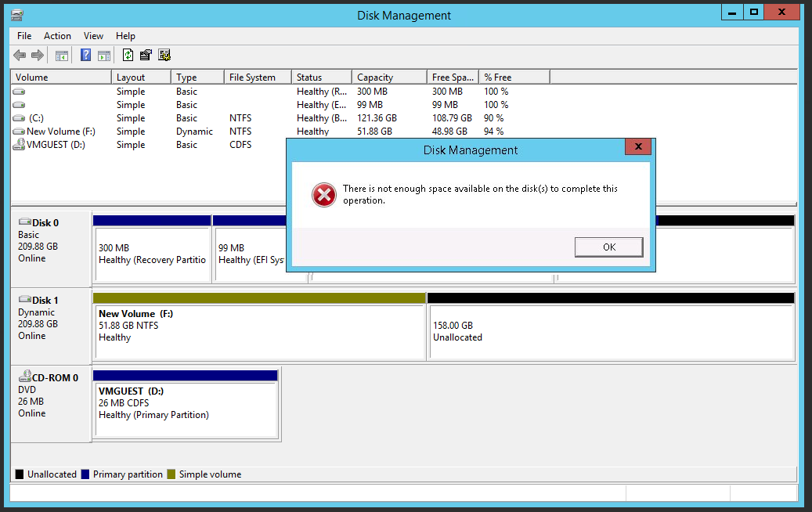Close the error dialog with X

pos(638,146)
